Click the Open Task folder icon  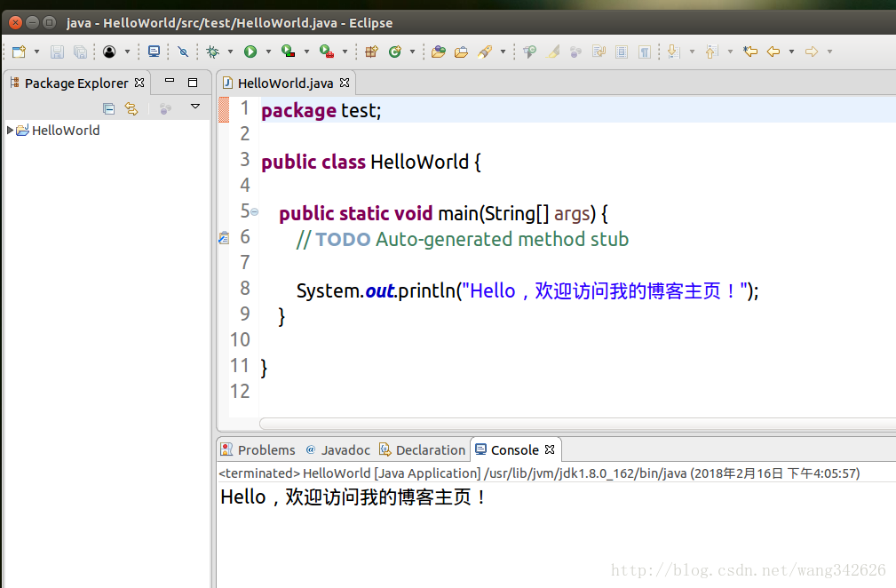[461, 52]
